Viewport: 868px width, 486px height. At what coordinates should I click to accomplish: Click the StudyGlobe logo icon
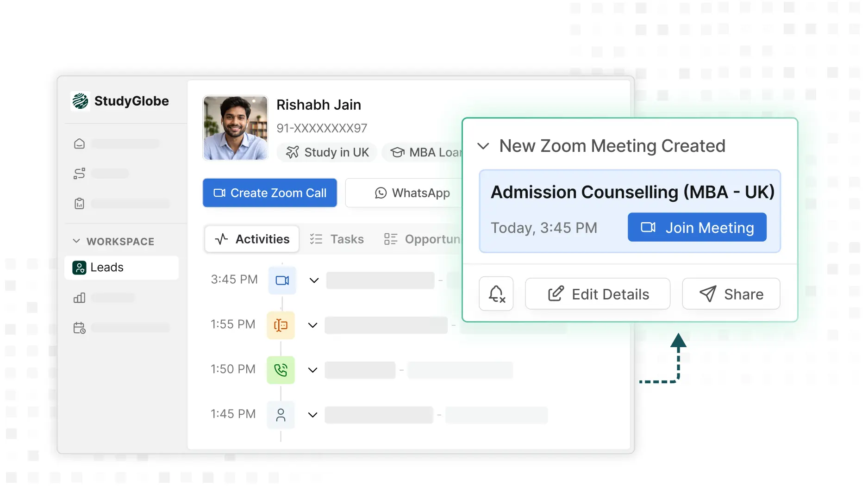(80, 101)
